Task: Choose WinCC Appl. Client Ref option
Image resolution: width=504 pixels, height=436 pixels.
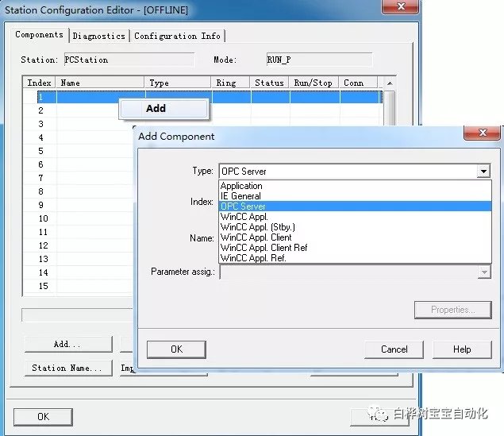Action: pyautogui.click(x=264, y=248)
